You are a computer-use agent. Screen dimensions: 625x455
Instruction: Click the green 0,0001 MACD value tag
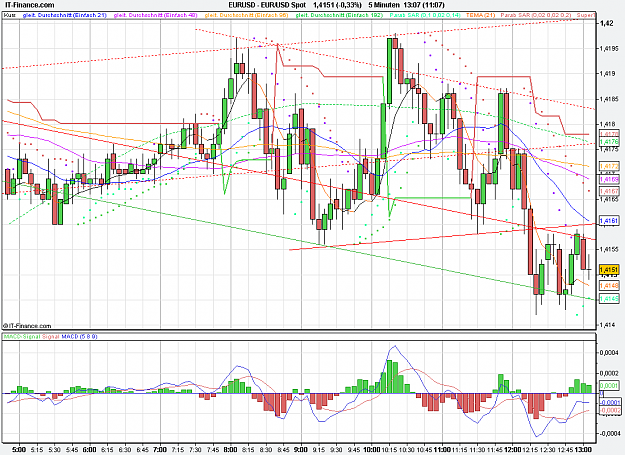point(609,386)
